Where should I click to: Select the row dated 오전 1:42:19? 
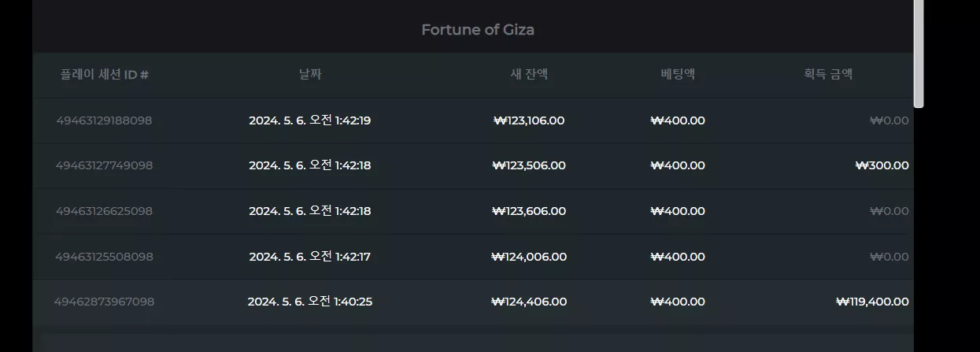coord(472,120)
